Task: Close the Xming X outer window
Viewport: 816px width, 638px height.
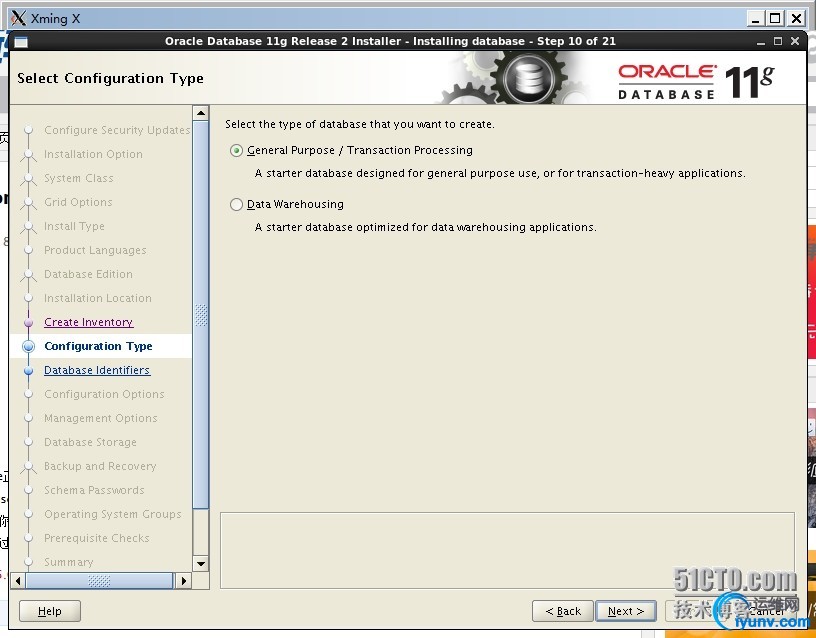Action: tap(796, 19)
